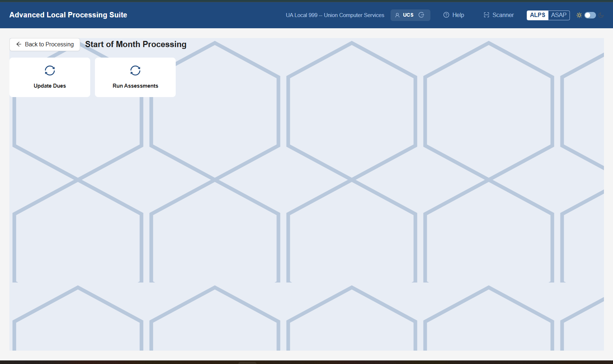Screen dimensions: 613x364
Task: Click the Update Dues refresh icon
Action: tap(50, 70)
